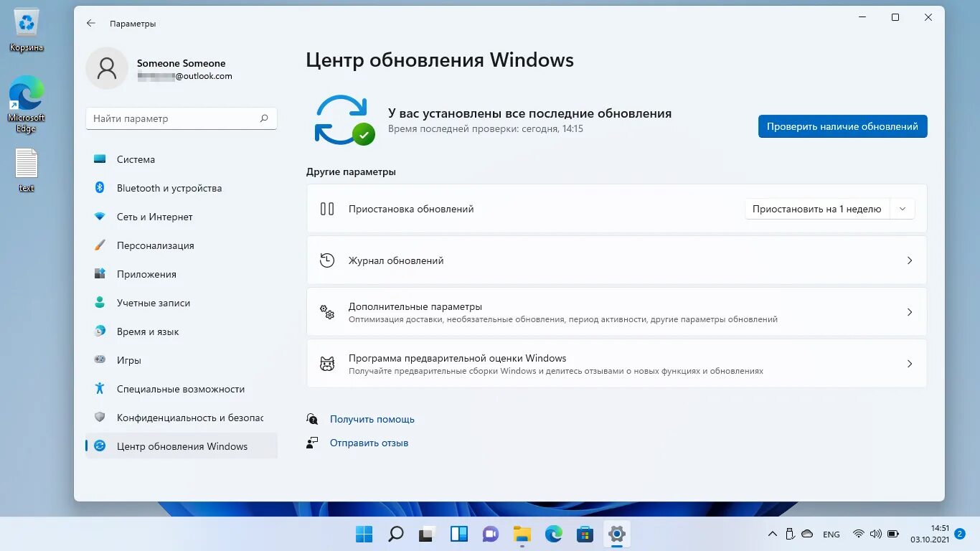
Task: Click the back arrow in settings window
Action: (91, 23)
